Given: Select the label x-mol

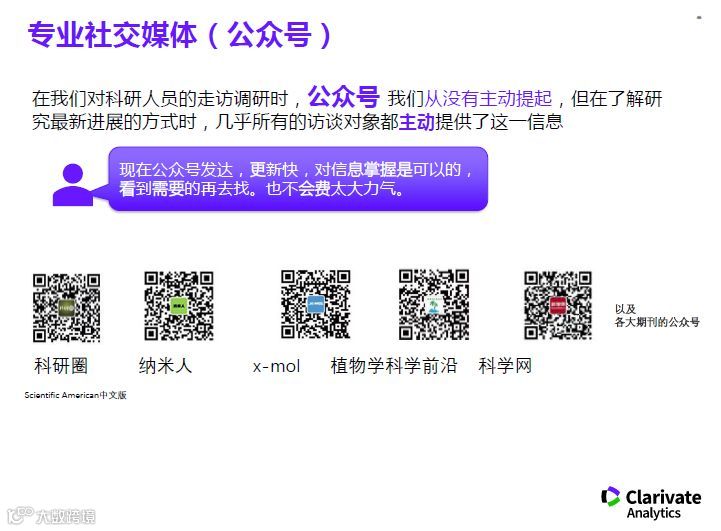Looking at the screenshot, I should coord(276,367).
